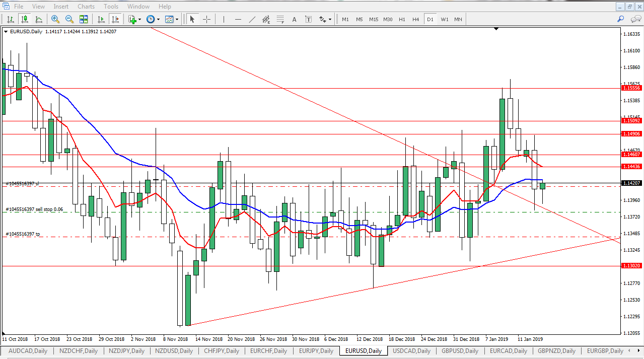Select the text tool
Screen dimensions: 644x359
point(295,19)
